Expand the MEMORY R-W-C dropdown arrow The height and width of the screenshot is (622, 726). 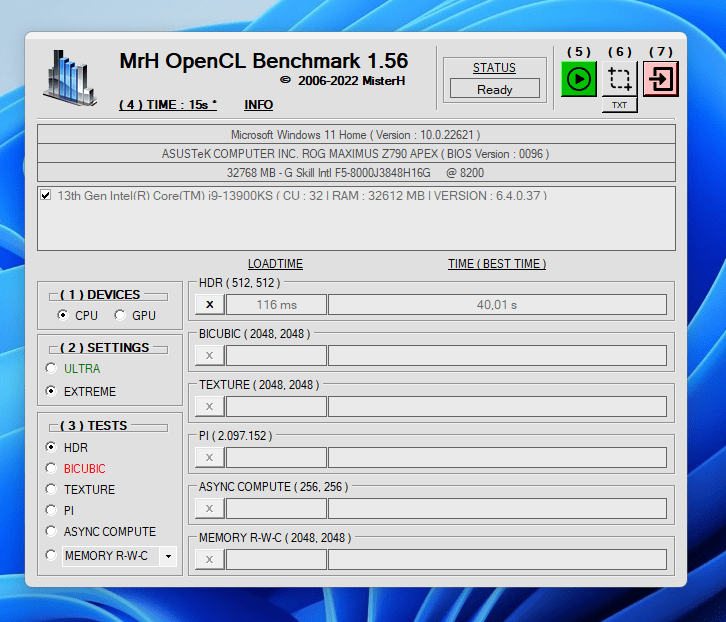169,556
